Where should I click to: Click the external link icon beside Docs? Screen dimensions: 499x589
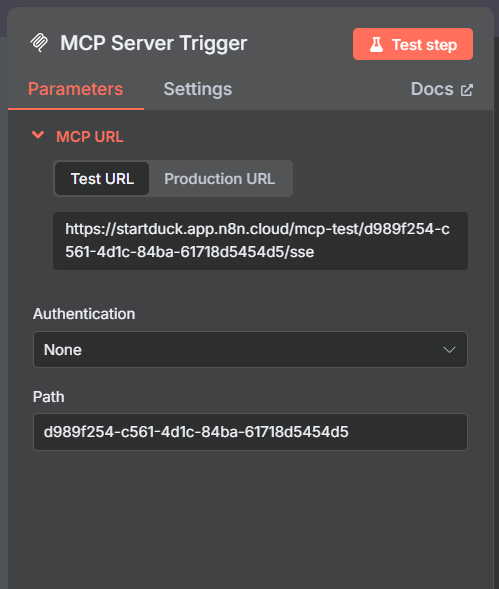pos(467,90)
